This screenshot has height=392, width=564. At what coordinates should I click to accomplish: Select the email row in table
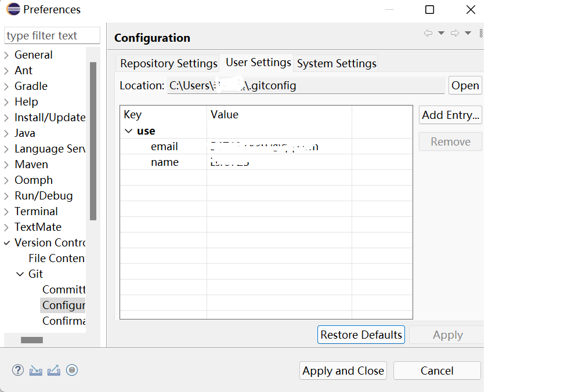click(x=266, y=146)
